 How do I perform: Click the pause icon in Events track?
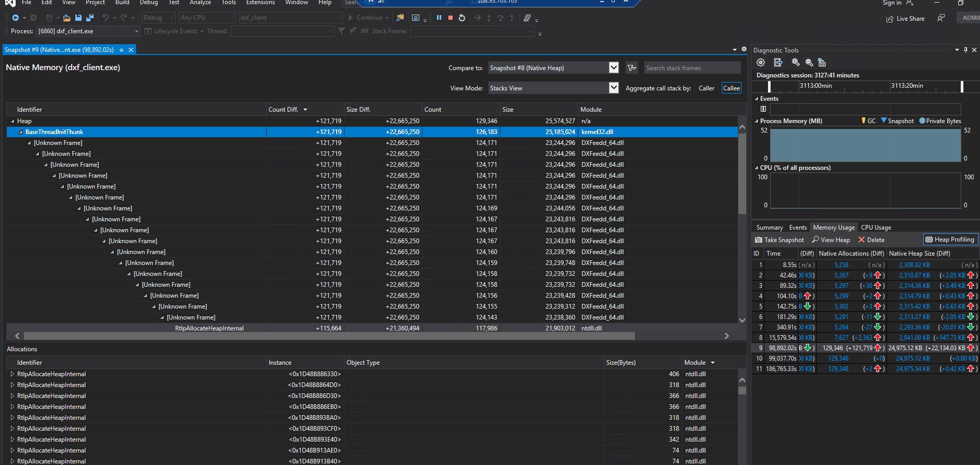click(x=763, y=109)
